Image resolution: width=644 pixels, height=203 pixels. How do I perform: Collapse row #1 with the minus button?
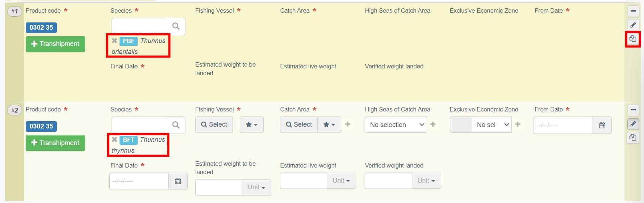633,11
